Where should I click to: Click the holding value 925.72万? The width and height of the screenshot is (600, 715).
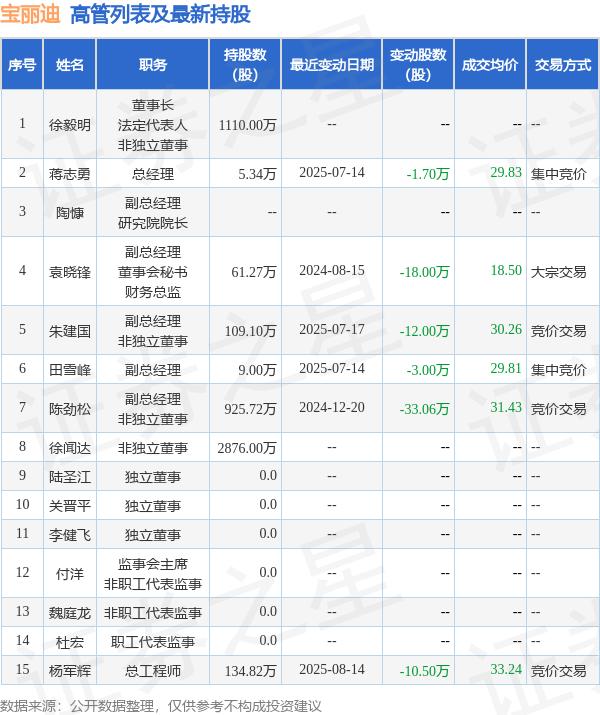pyautogui.click(x=250, y=409)
